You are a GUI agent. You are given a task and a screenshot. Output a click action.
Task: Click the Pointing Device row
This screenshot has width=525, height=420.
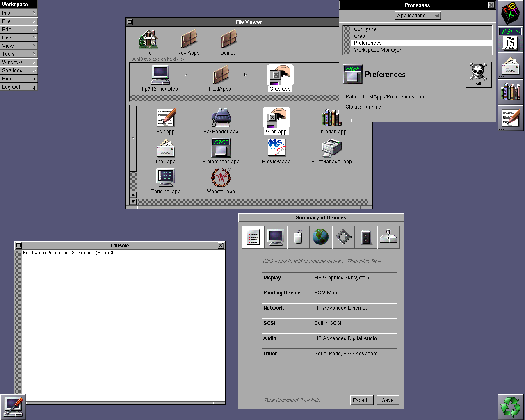point(330,293)
